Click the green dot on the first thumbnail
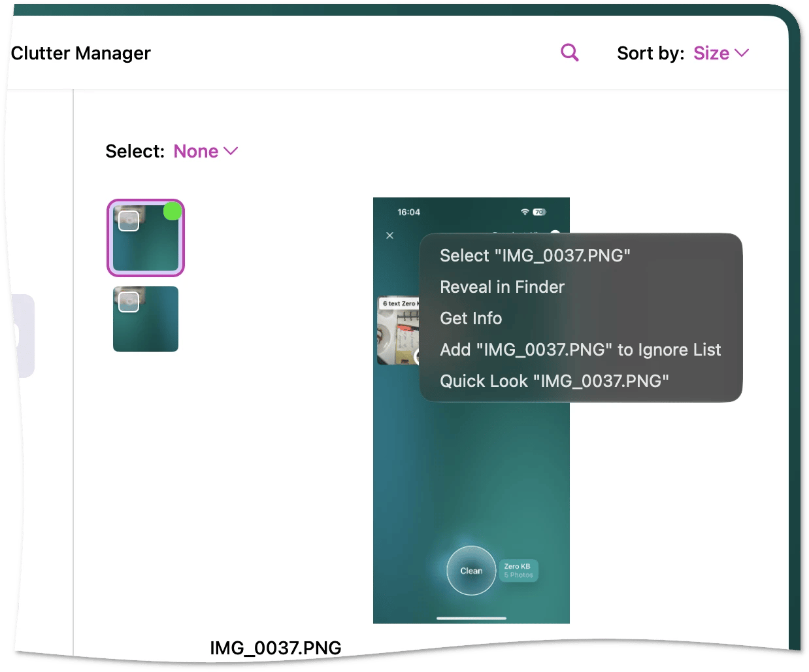The width and height of the screenshot is (809, 672). (172, 211)
